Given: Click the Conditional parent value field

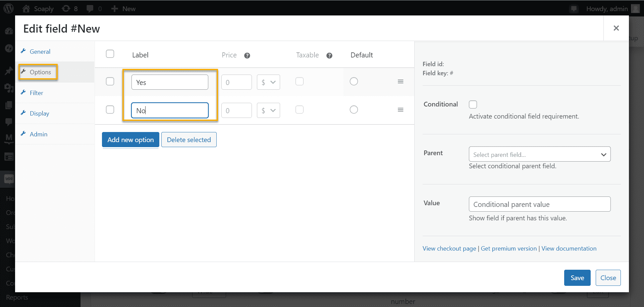Looking at the screenshot, I should [x=540, y=204].
